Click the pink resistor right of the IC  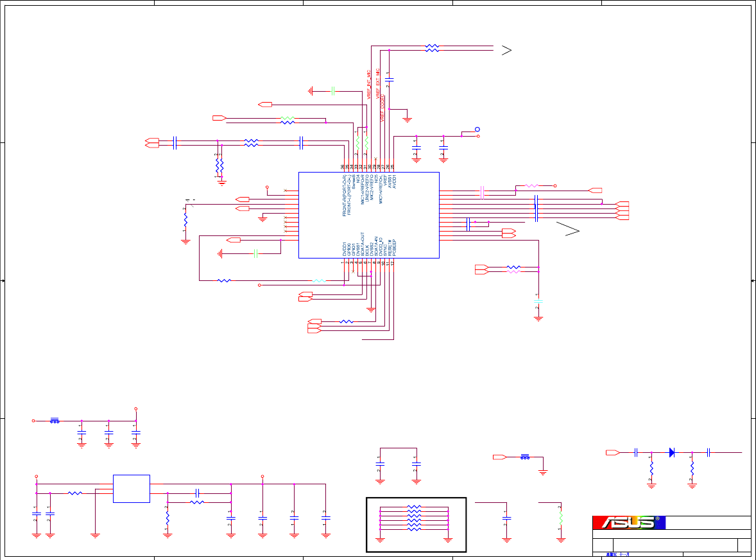click(x=531, y=185)
